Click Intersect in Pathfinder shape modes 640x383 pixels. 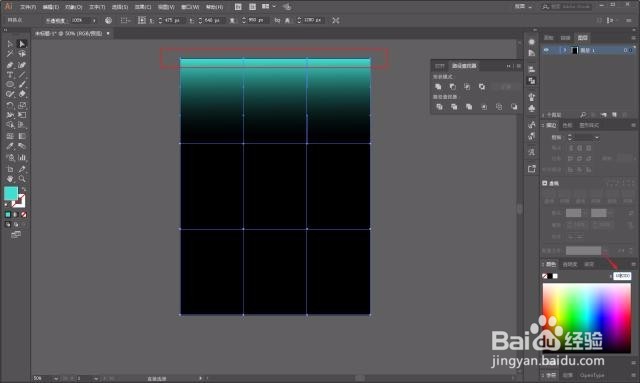point(467,87)
